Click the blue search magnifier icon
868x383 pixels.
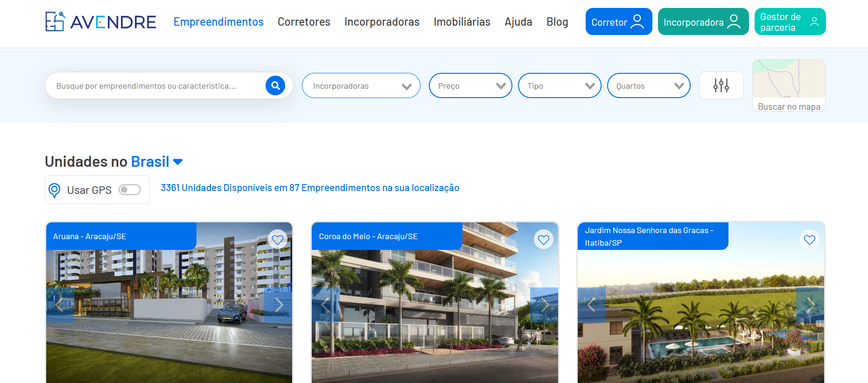pos(275,85)
